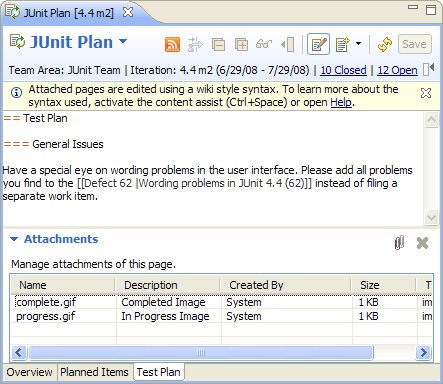Open the dropdown next to the new page icon

point(358,43)
